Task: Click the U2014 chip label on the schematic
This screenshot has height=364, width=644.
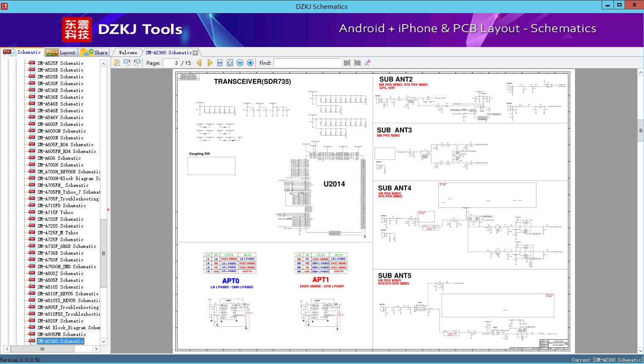Action: 334,184
